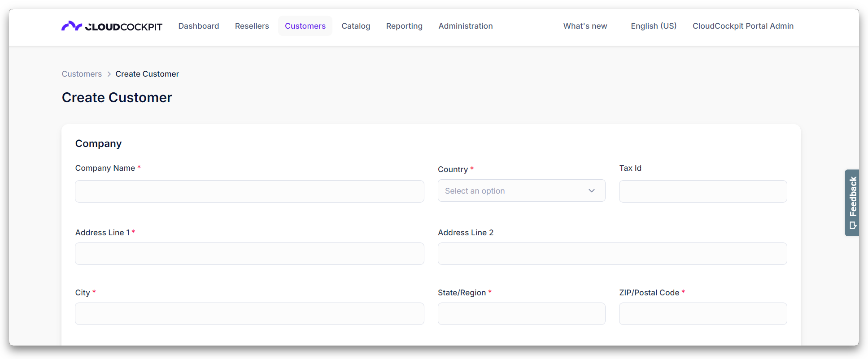Click the CloudCockpit logo

point(112,26)
